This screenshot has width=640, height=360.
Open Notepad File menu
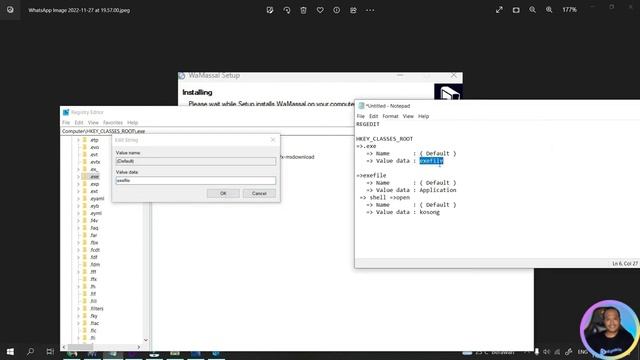click(361, 116)
